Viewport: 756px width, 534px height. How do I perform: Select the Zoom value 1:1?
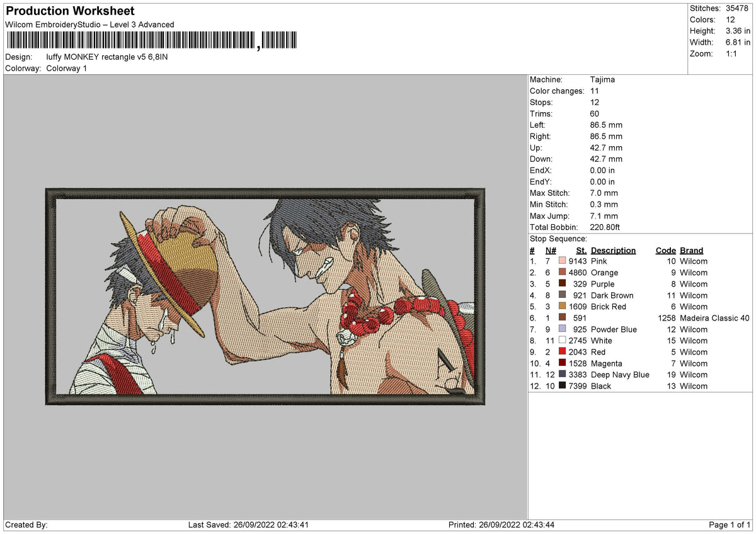pos(732,54)
